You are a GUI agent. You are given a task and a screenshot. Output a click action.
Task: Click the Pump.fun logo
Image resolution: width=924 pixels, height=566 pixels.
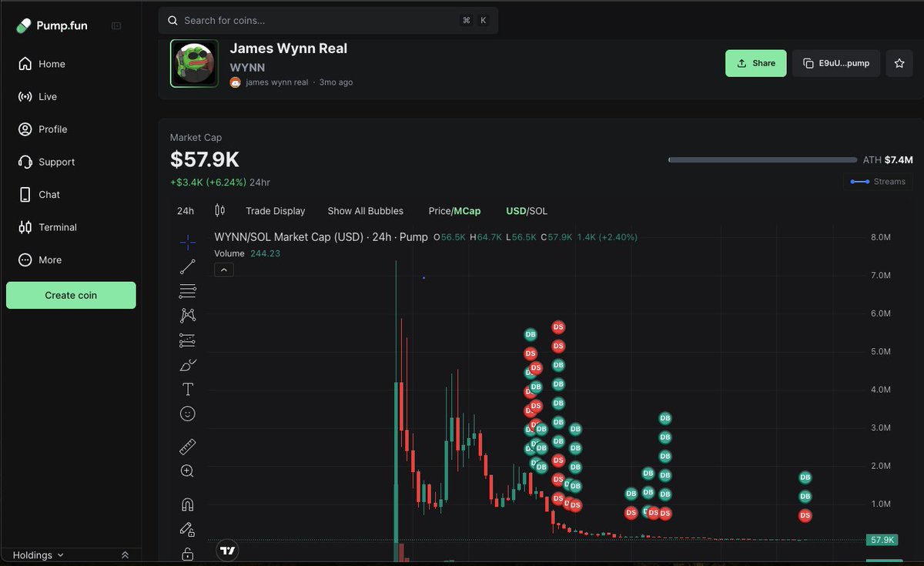click(x=52, y=25)
